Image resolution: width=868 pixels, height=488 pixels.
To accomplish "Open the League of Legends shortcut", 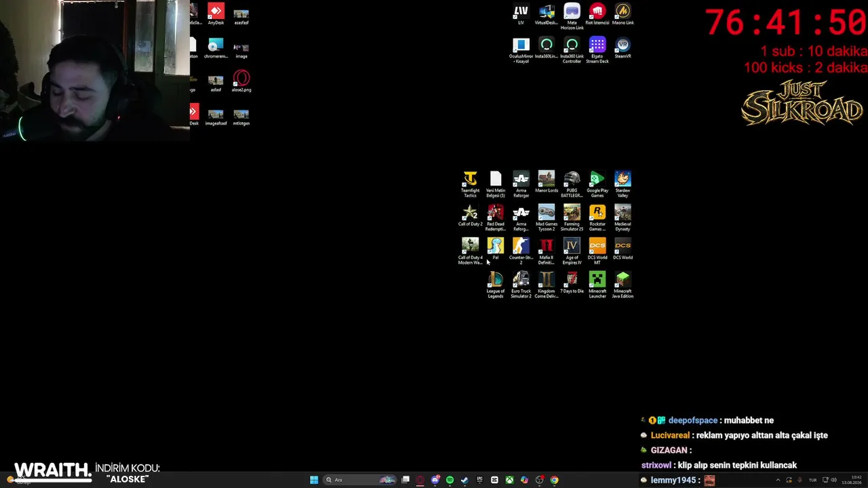I will (x=496, y=285).
